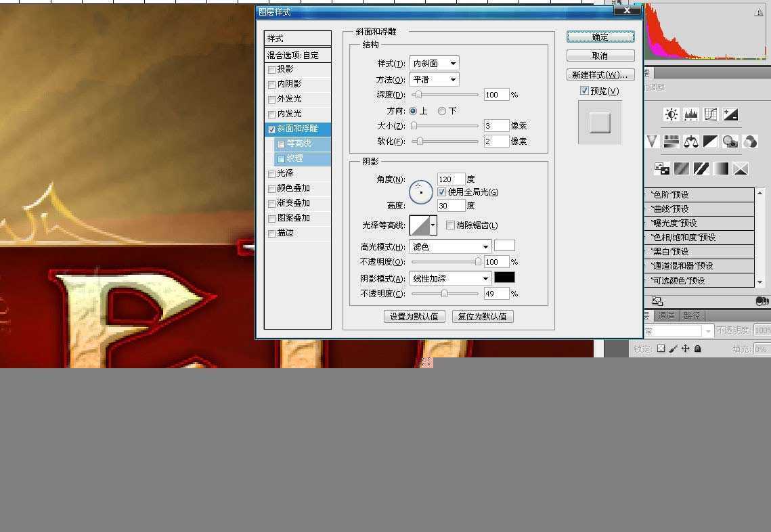
Task: Open the Layers panel blend mode dropdown
Action: [x=678, y=331]
